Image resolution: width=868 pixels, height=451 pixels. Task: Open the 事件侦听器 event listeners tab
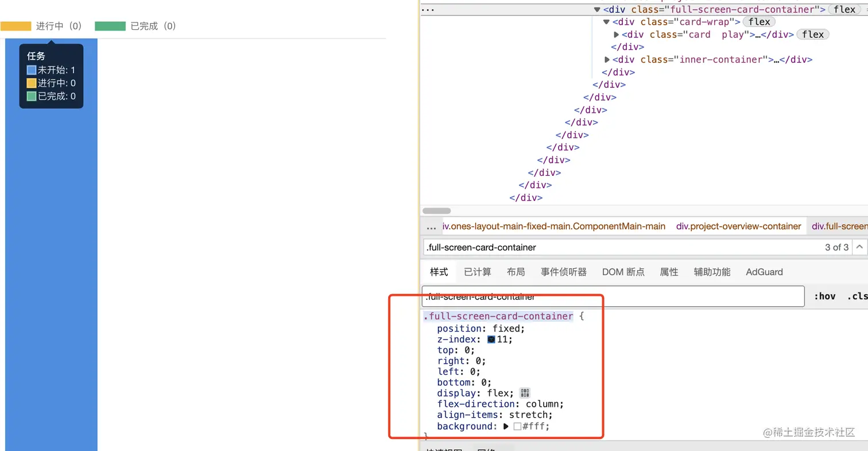pyautogui.click(x=564, y=272)
